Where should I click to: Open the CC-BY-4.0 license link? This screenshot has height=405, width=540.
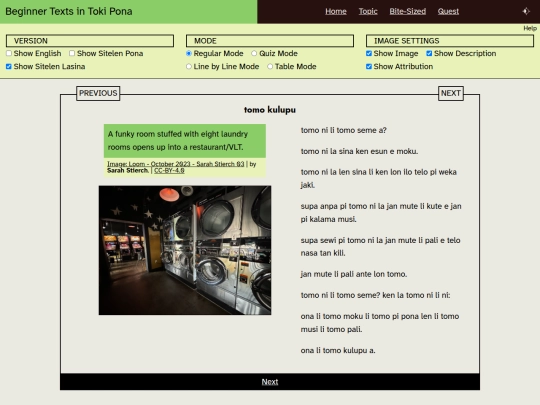point(169,170)
